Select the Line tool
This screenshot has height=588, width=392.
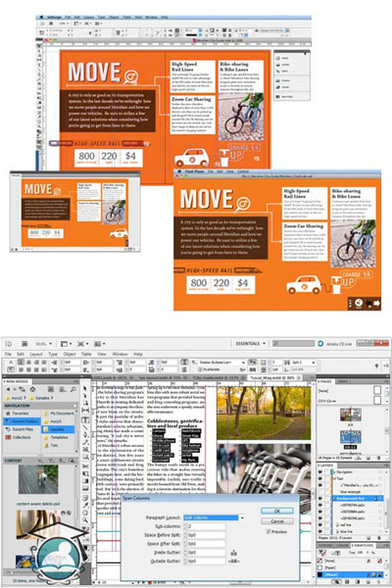85,427
